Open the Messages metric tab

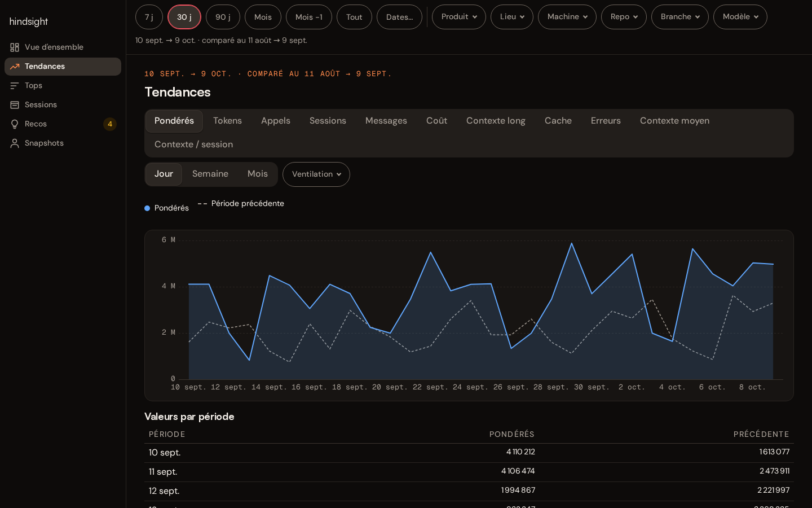[x=386, y=121]
